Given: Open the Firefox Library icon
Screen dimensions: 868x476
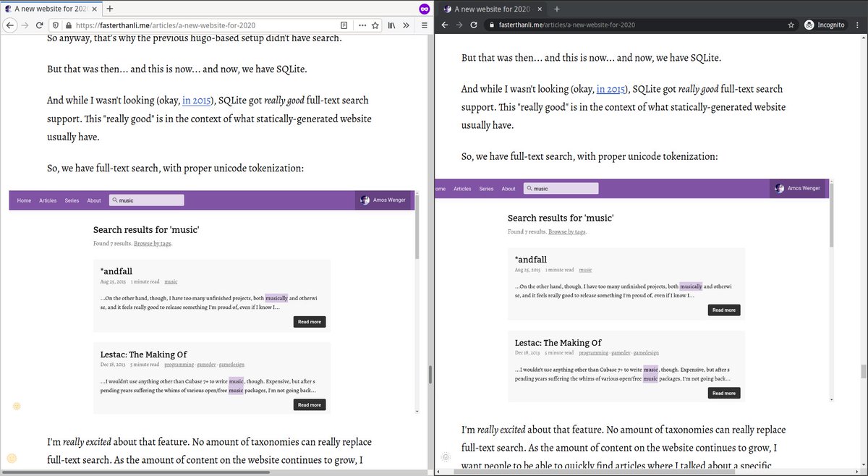Looking at the screenshot, I should pyautogui.click(x=391, y=25).
